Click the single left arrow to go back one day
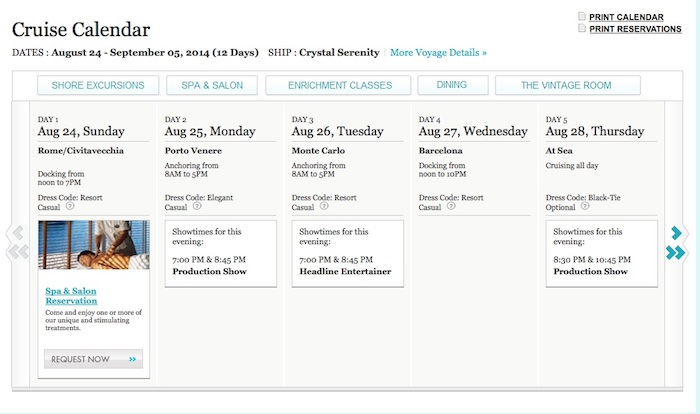 point(18,233)
